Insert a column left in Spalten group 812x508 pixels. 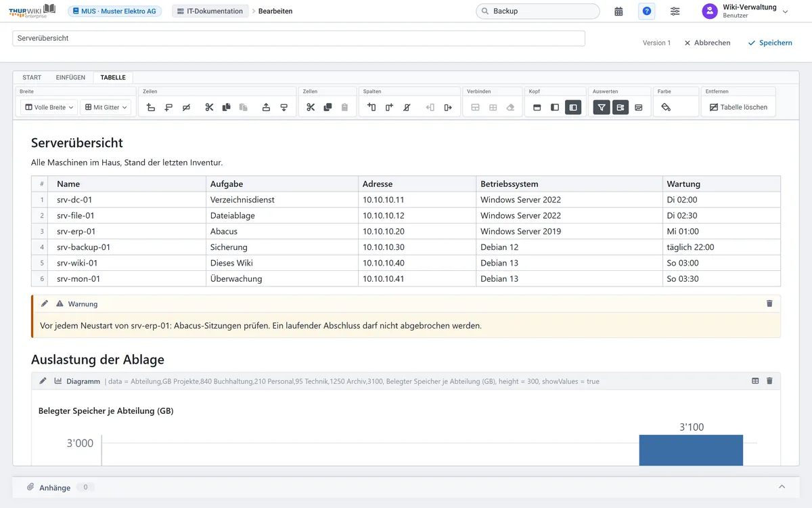(x=371, y=107)
